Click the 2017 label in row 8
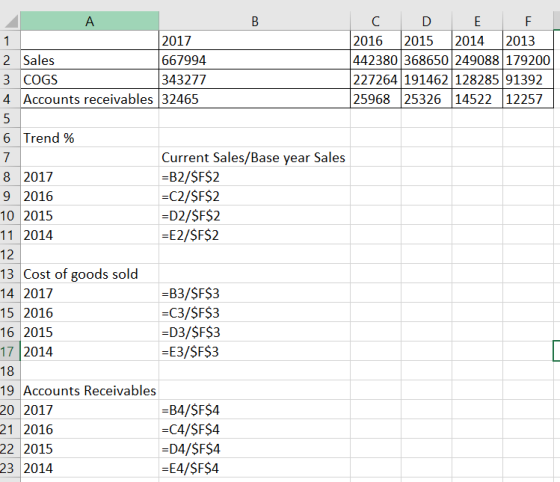This screenshot has width=560, height=482. (x=90, y=177)
